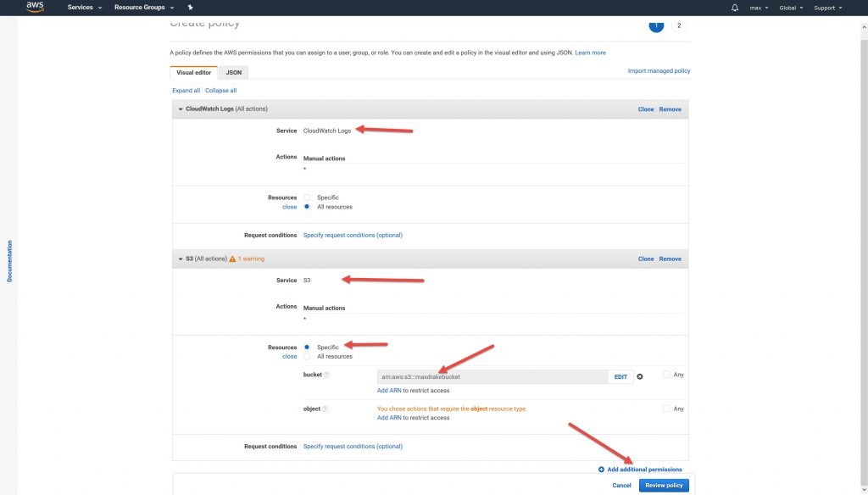Click the bucket ARN input field

pos(492,376)
